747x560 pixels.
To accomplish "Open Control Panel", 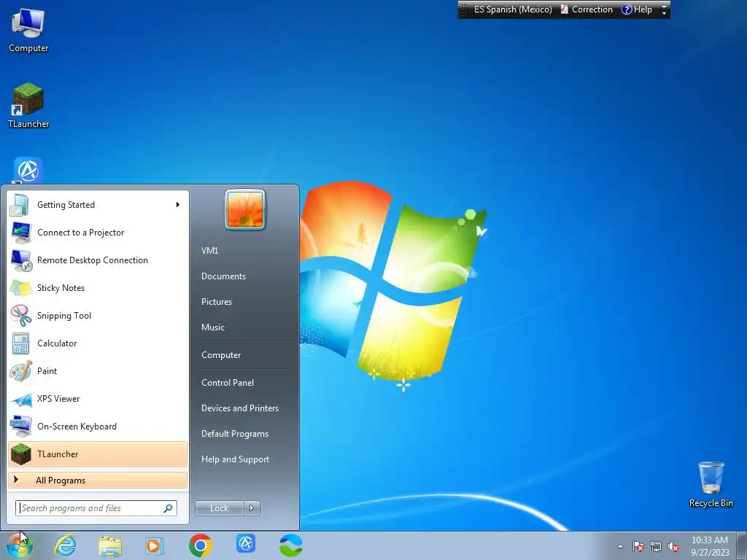I will [x=228, y=383].
